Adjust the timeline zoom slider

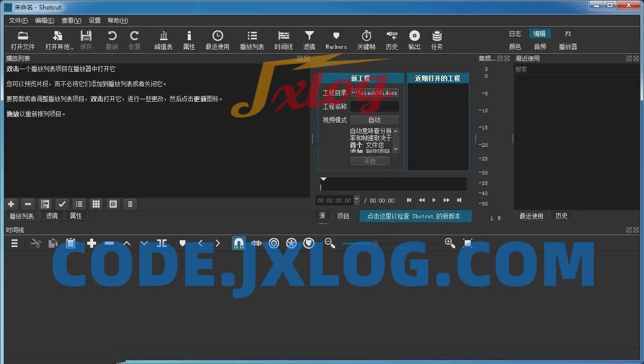375,243
